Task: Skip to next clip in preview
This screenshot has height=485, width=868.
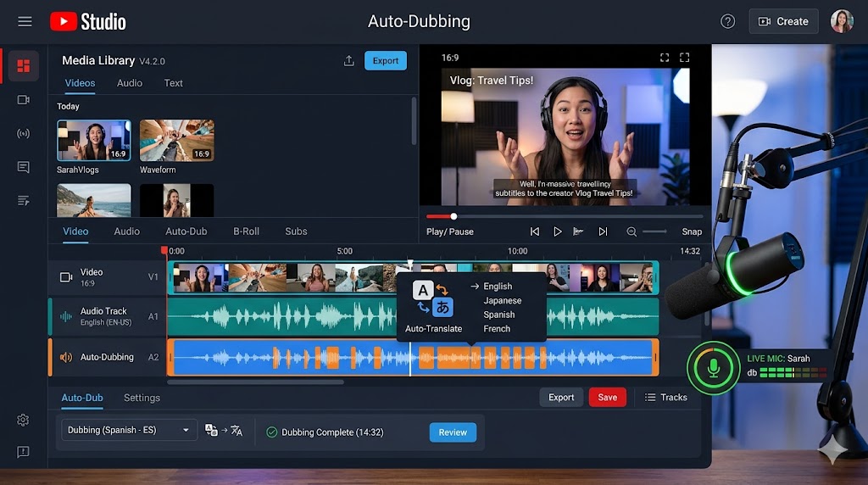Action: 603,231
